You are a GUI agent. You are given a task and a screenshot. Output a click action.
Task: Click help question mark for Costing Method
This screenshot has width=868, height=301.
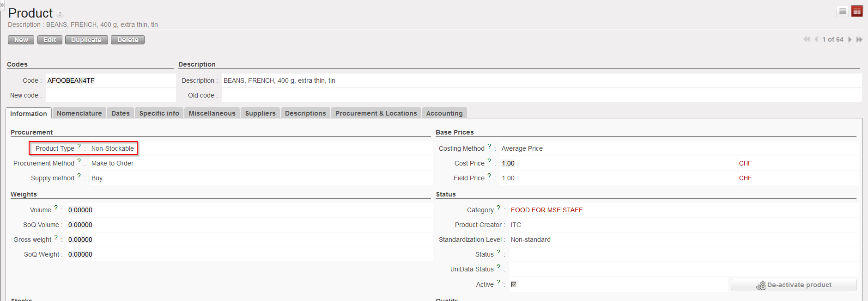click(489, 146)
